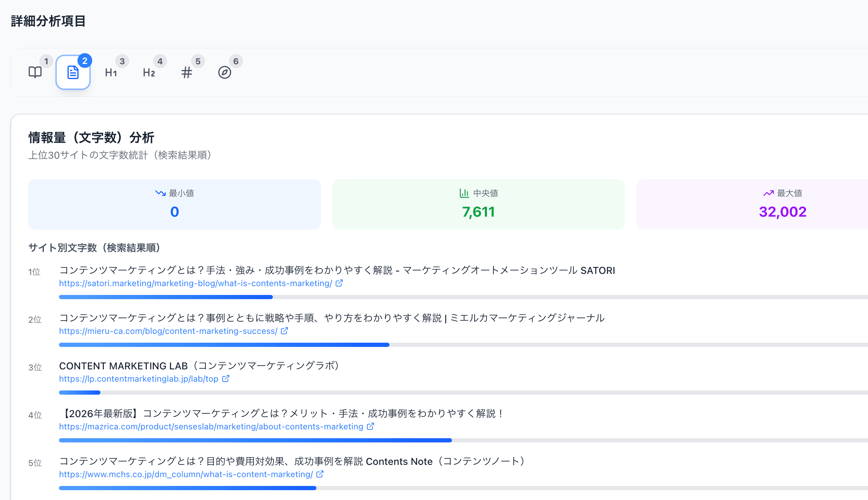Viewport: 868px width, 500px height.
Task: Switch to the H2 heading analysis tab
Action: tap(149, 72)
